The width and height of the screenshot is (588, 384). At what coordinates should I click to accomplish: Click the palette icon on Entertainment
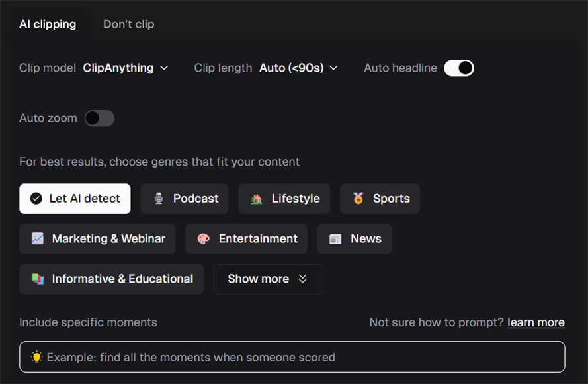[x=204, y=239]
